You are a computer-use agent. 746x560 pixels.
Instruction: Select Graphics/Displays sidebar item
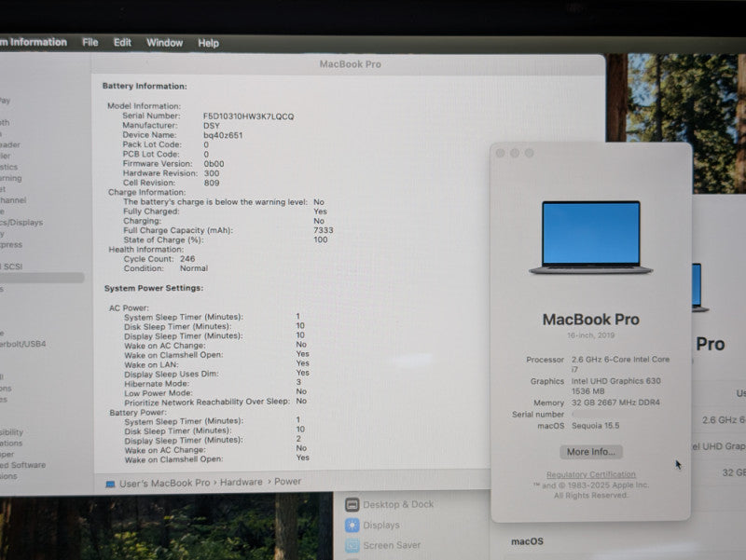(x=21, y=222)
